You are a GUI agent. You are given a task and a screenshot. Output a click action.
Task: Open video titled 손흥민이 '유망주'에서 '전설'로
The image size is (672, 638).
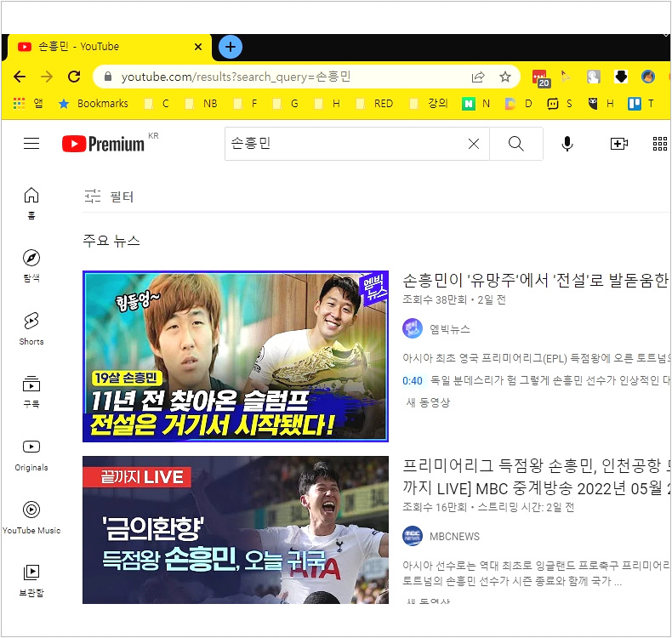[536, 280]
